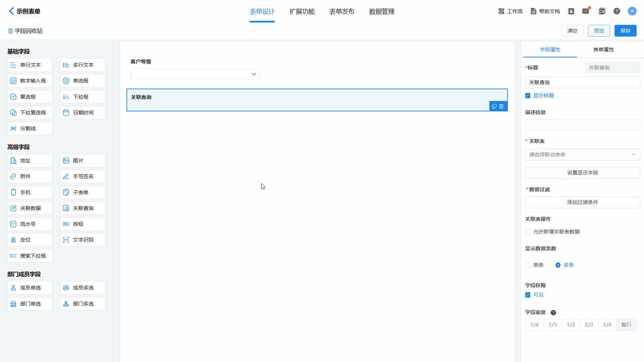Click the 描述信息 input field
Image resolution: width=644 pixels, height=362 pixels.
[x=582, y=125]
